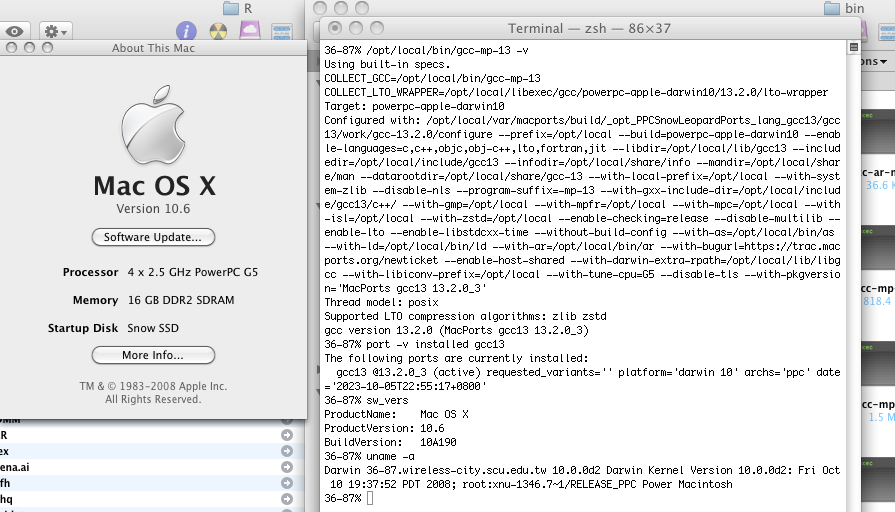Click the 4 x 2.5 GHz PowerPC G5 text
This screenshot has width=895, height=512.
click(193, 272)
